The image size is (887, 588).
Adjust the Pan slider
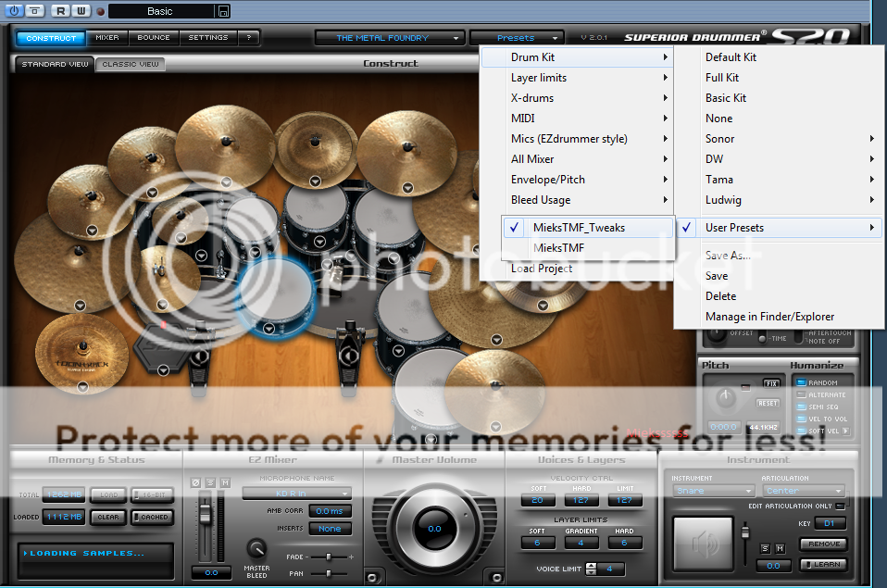[x=329, y=573]
